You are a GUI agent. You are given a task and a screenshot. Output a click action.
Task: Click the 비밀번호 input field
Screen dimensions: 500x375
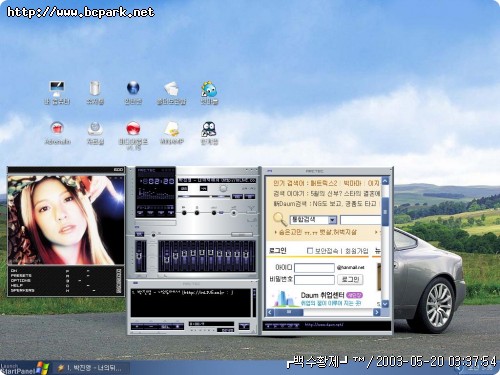[314, 280]
